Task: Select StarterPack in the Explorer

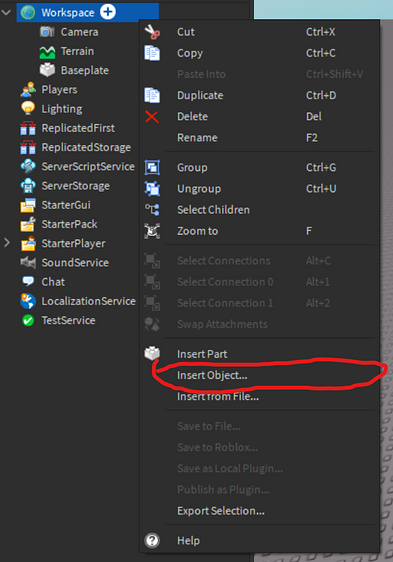Action: (69, 224)
